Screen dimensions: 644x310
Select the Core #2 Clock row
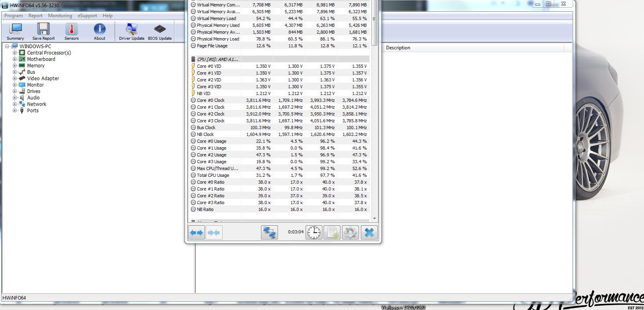(x=280, y=114)
